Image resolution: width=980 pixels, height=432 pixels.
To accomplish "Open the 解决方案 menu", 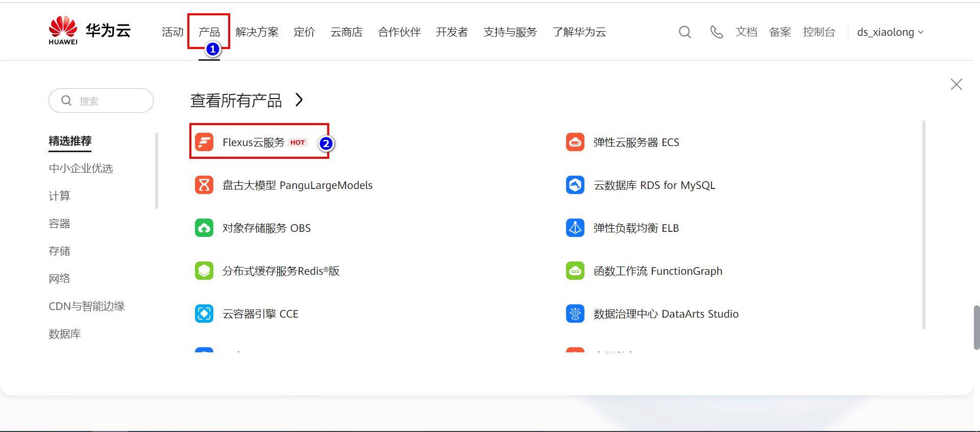I will 257,32.
